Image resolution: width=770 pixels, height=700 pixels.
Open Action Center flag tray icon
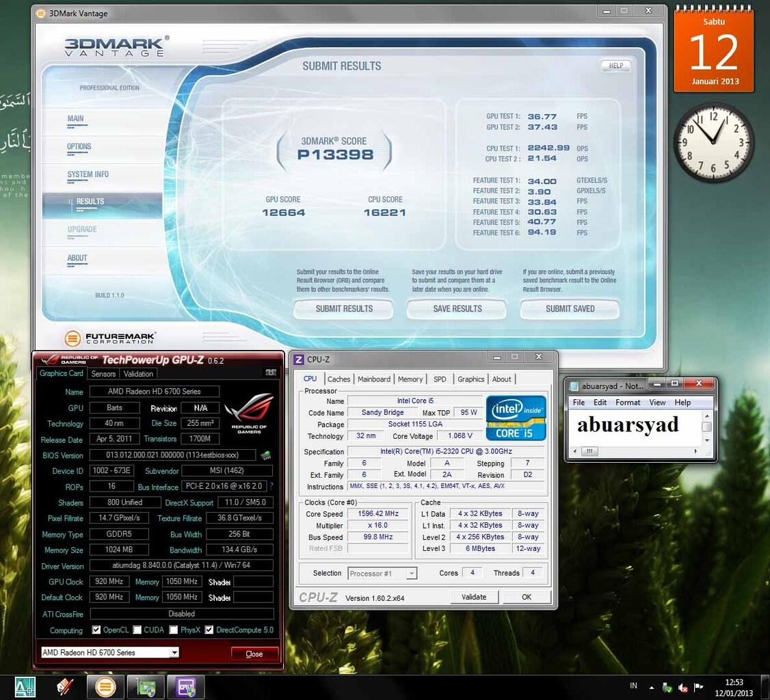[x=698, y=687]
